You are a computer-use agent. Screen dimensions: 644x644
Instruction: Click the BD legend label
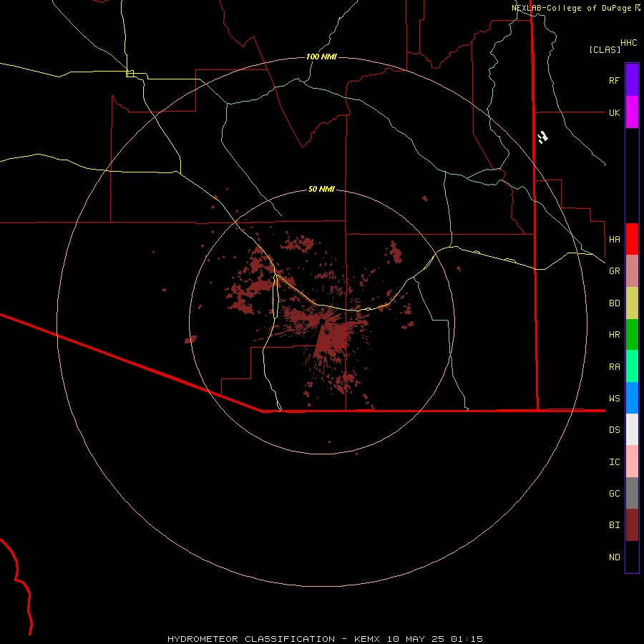pos(614,303)
